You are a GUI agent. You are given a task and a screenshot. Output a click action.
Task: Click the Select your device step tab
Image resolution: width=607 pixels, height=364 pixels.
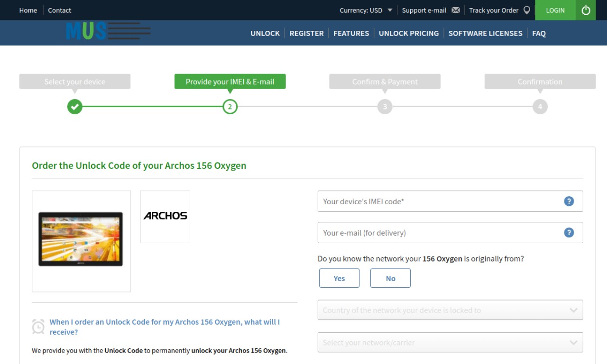pos(75,82)
